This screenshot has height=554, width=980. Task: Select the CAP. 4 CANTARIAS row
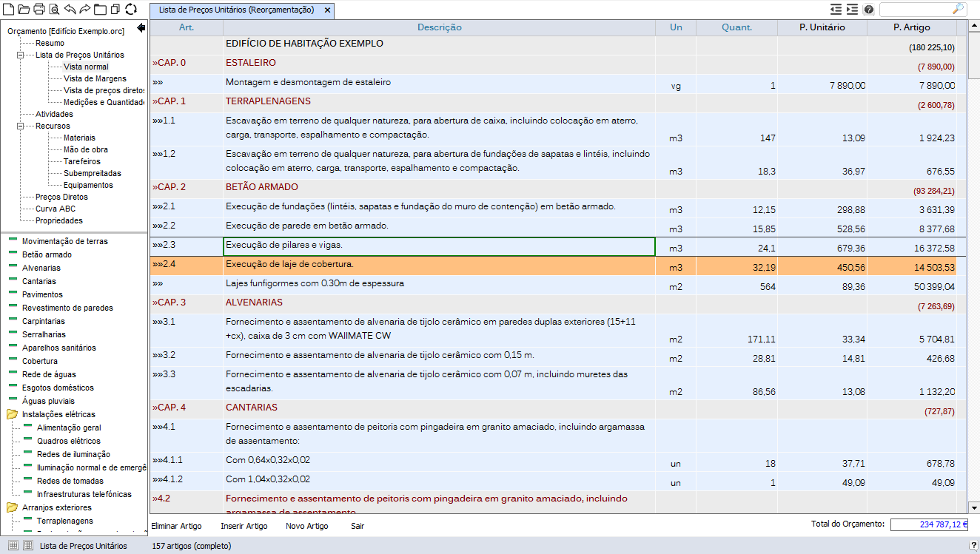point(558,408)
